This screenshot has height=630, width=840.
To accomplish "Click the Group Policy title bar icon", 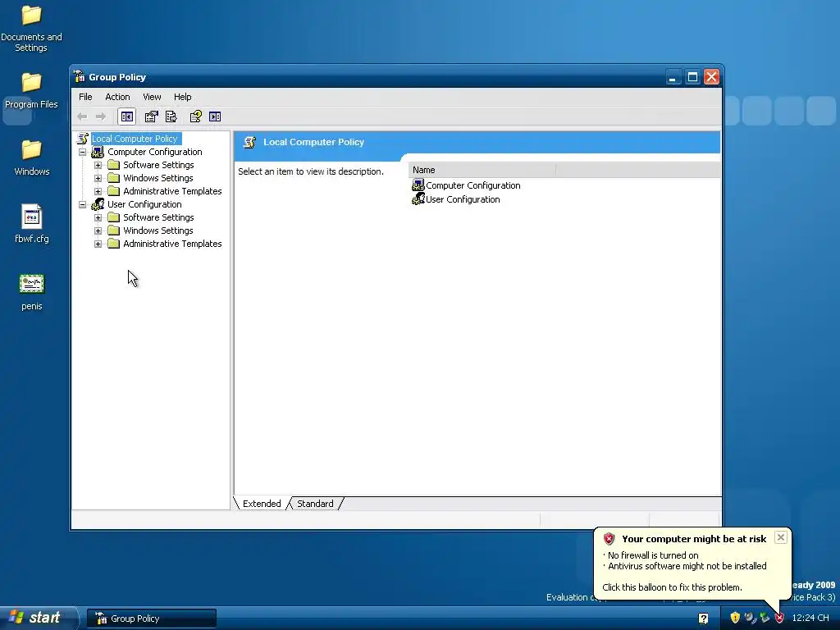I will click(80, 76).
